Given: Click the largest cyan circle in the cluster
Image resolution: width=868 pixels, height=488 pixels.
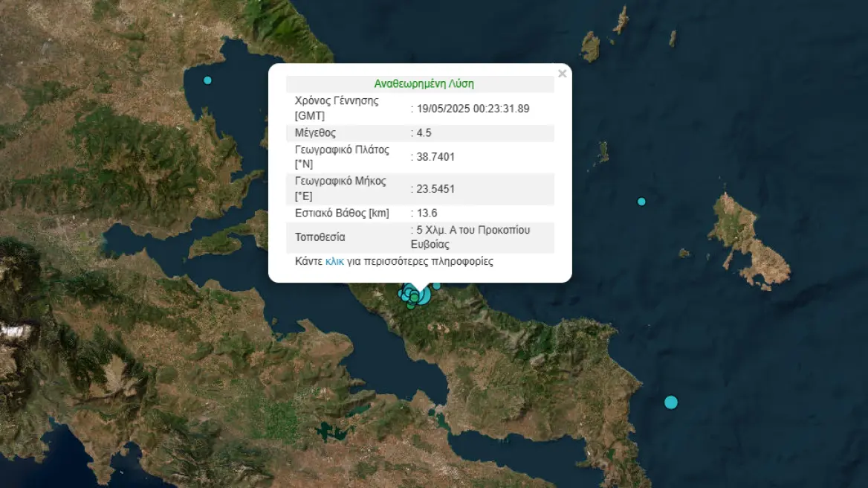Looking at the screenshot, I should [x=422, y=295].
